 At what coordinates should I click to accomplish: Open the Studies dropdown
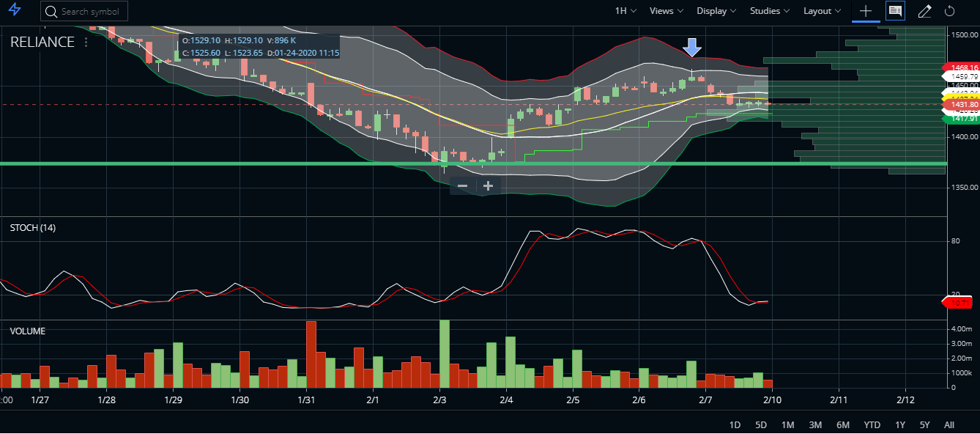[x=770, y=10]
